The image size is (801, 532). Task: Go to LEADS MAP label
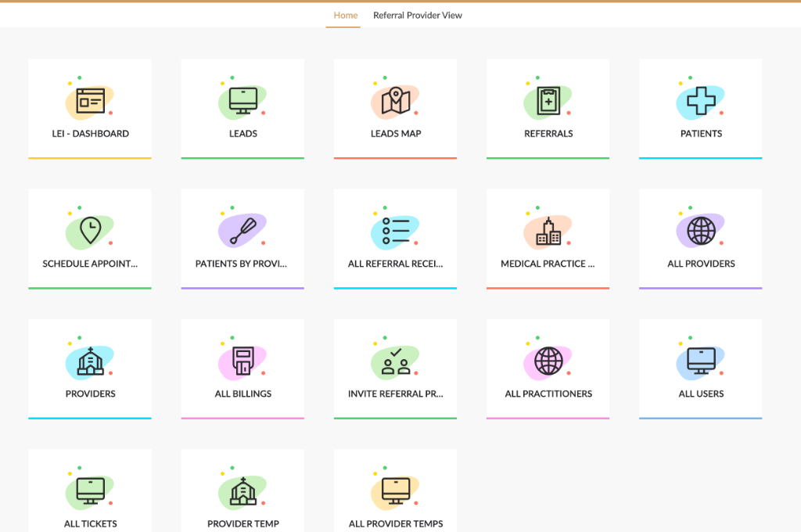(x=396, y=133)
